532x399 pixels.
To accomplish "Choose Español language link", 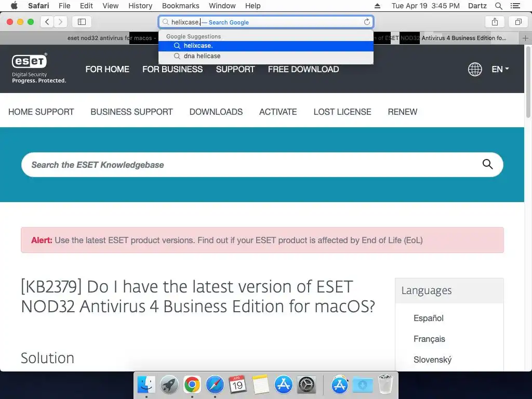I will click(x=428, y=318).
